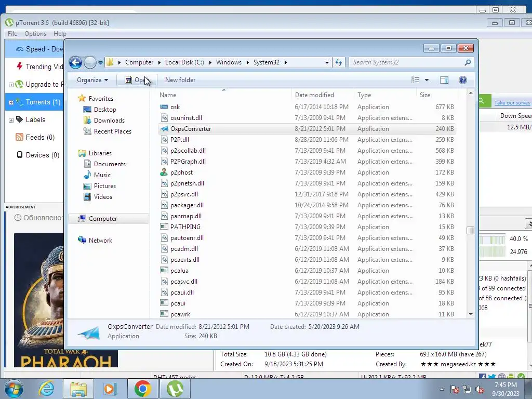The height and width of the screenshot is (399, 532).
Task: Select the pcawrk application file
Action: 180,314
